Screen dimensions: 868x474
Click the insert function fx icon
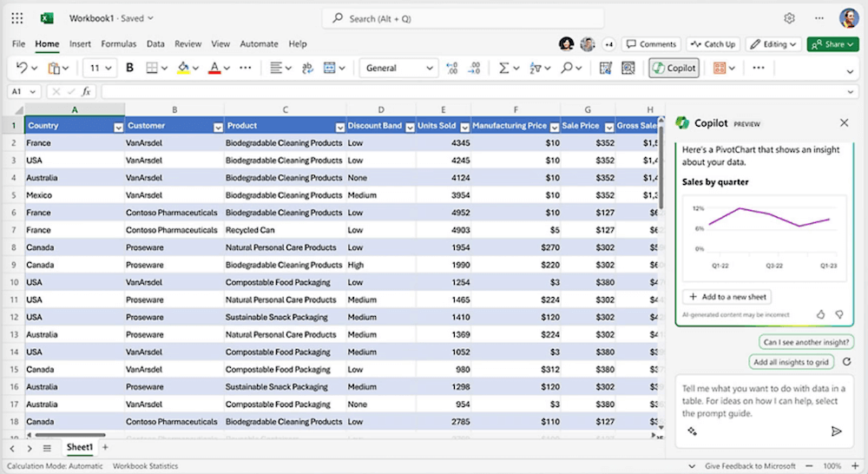pos(86,91)
